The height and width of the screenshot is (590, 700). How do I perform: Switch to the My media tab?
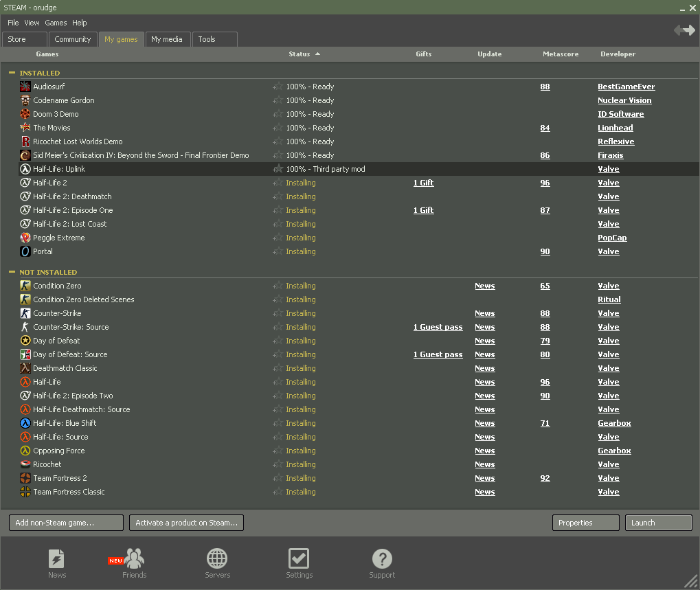coord(168,39)
